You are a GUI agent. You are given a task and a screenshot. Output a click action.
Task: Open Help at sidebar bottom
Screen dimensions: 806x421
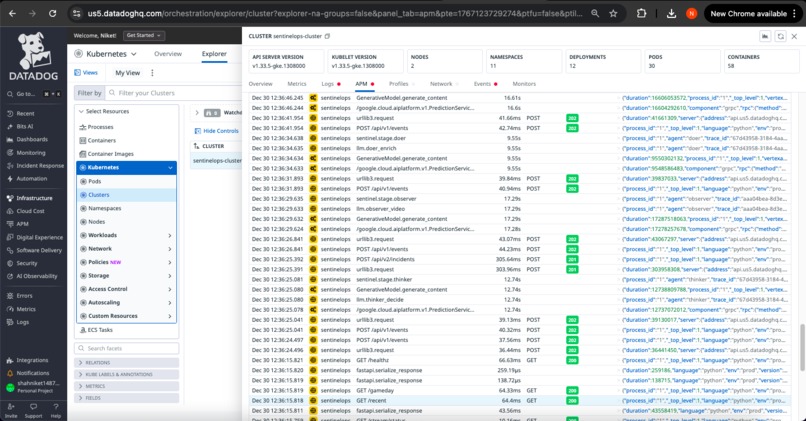click(x=56, y=410)
